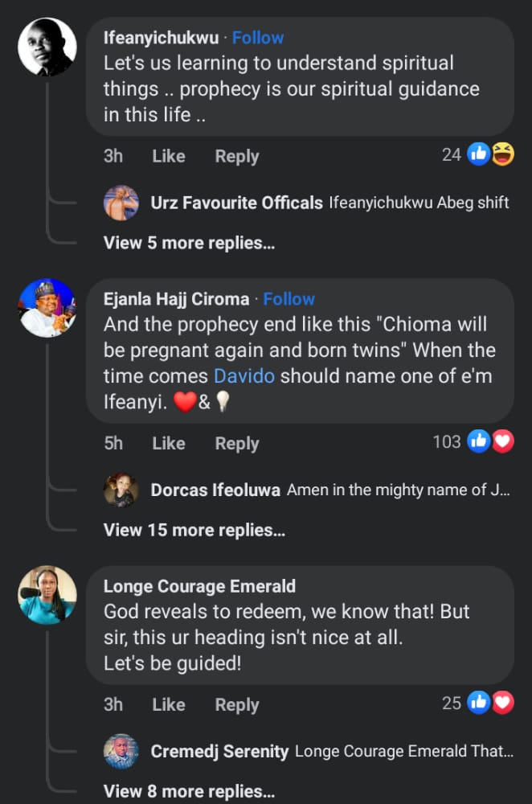The image size is (532, 804).
Task: Tap Dorcas Ifeoluwa's reply avatar
Action: pos(121,490)
